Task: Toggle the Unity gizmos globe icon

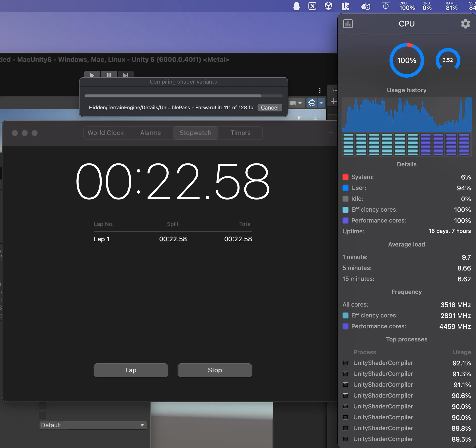Action: point(312,103)
